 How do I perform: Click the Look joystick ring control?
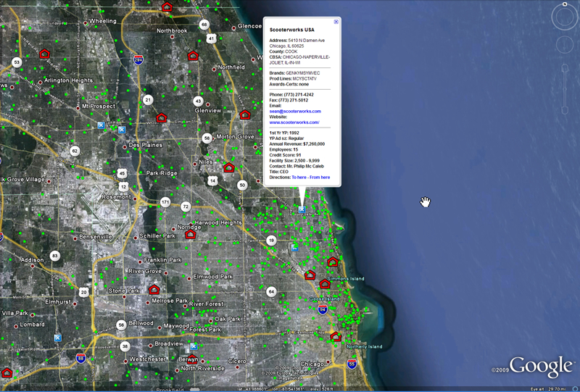pos(565,17)
